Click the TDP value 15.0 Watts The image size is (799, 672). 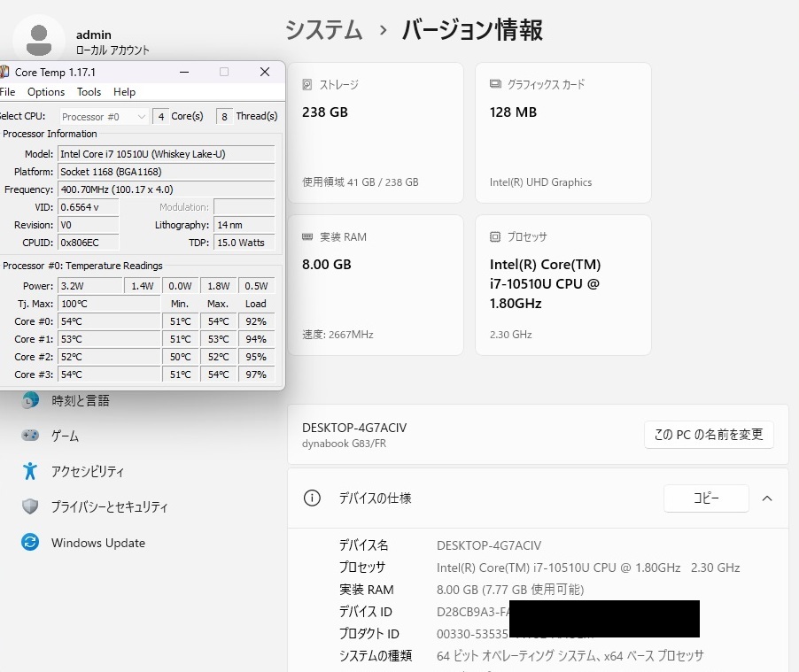[x=244, y=243]
